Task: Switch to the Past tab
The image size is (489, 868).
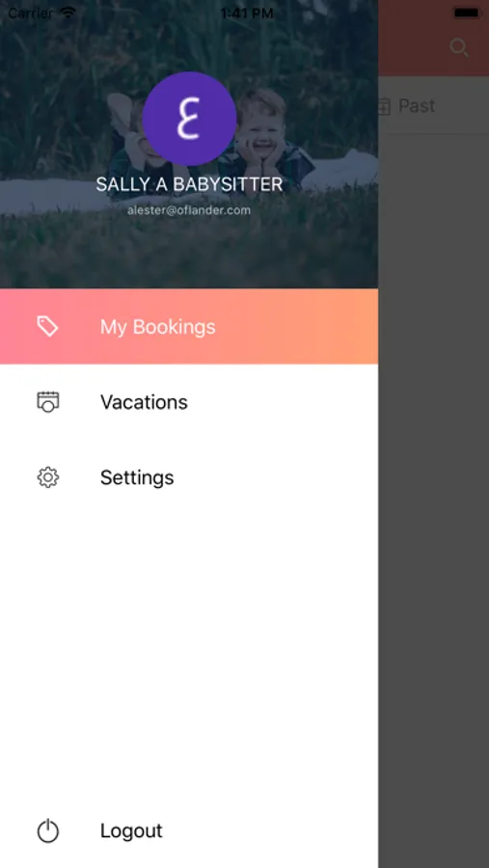Action: [417, 106]
